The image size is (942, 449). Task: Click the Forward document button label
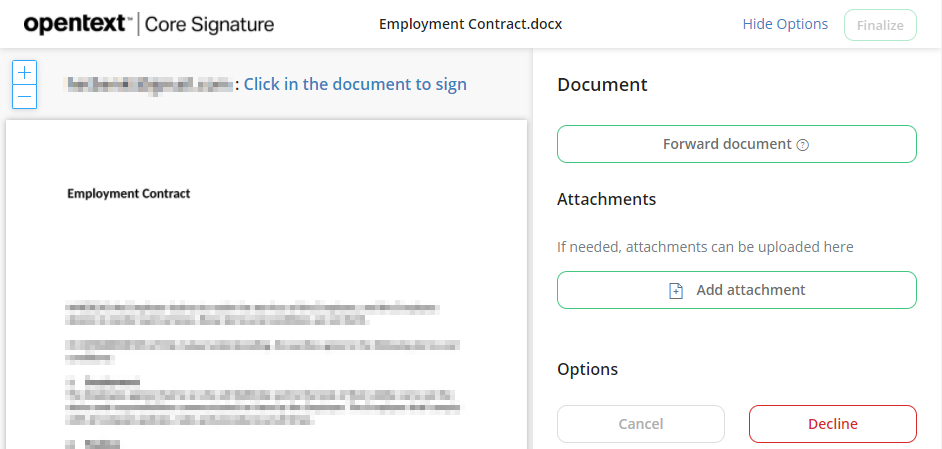[727, 144]
